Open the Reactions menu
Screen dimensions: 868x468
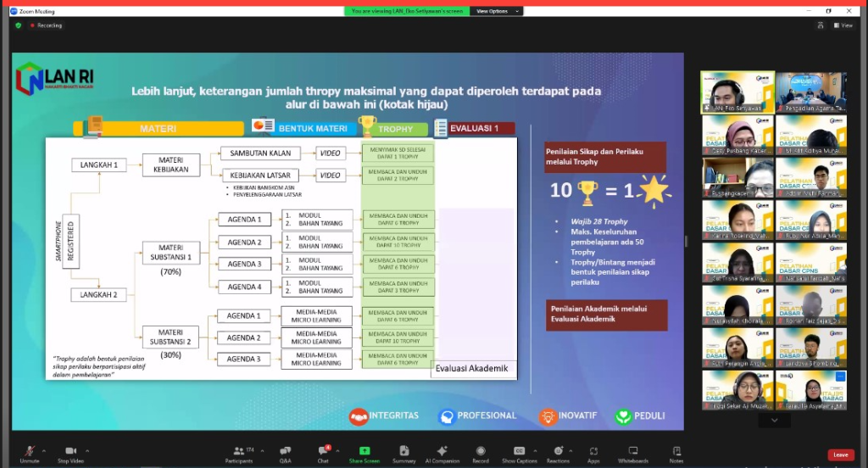click(x=558, y=453)
